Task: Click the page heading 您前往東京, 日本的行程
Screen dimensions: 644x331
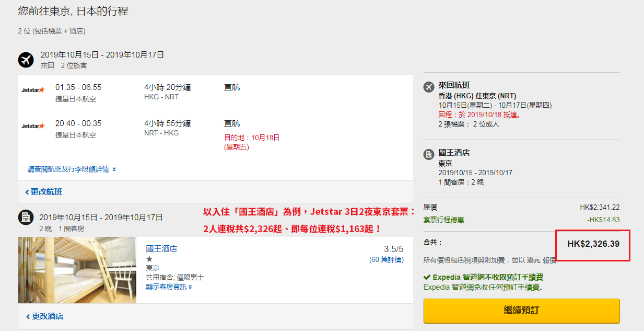Action: pyautogui.click(x=73, y=11)
